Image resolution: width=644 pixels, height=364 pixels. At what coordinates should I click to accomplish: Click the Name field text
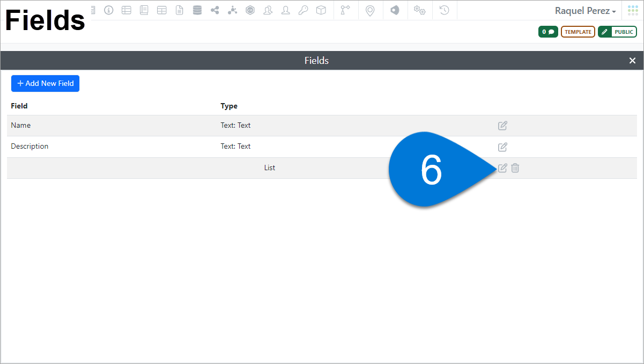point(21,125)
